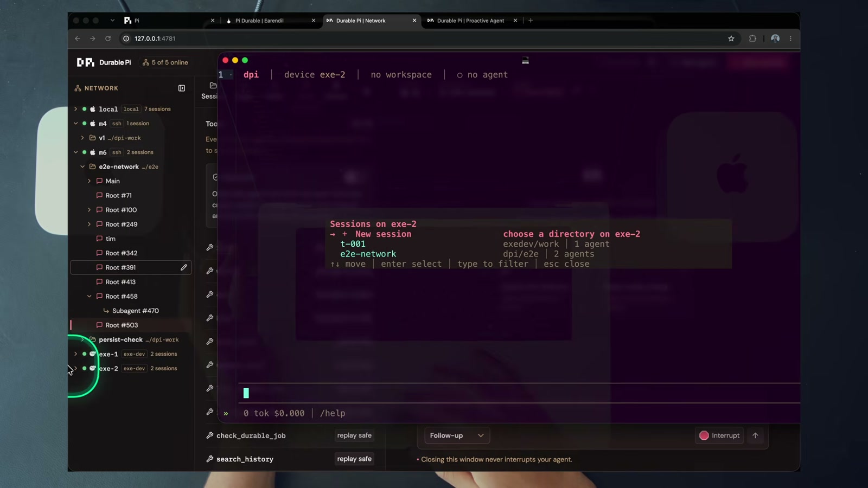Click the Interrupt button

719,435
